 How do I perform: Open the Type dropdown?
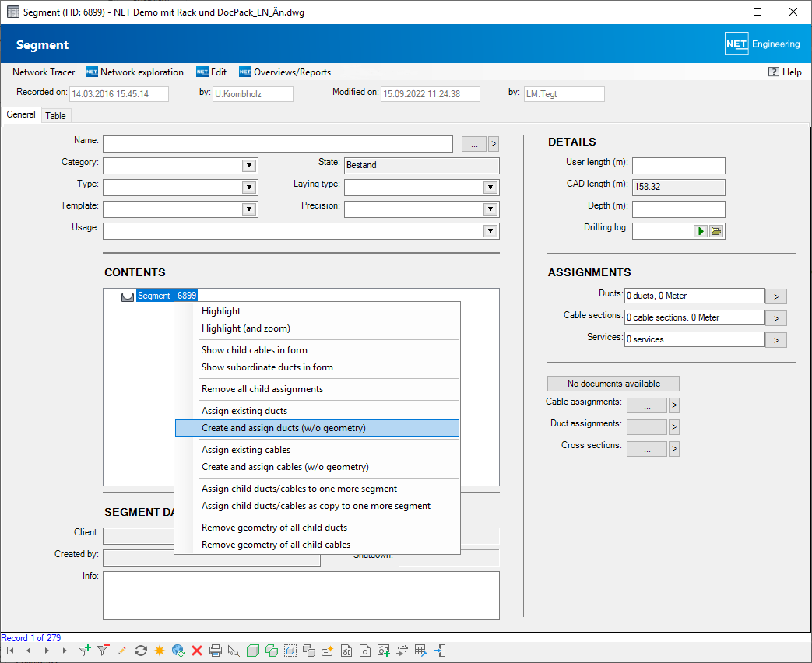pos(249,188)
